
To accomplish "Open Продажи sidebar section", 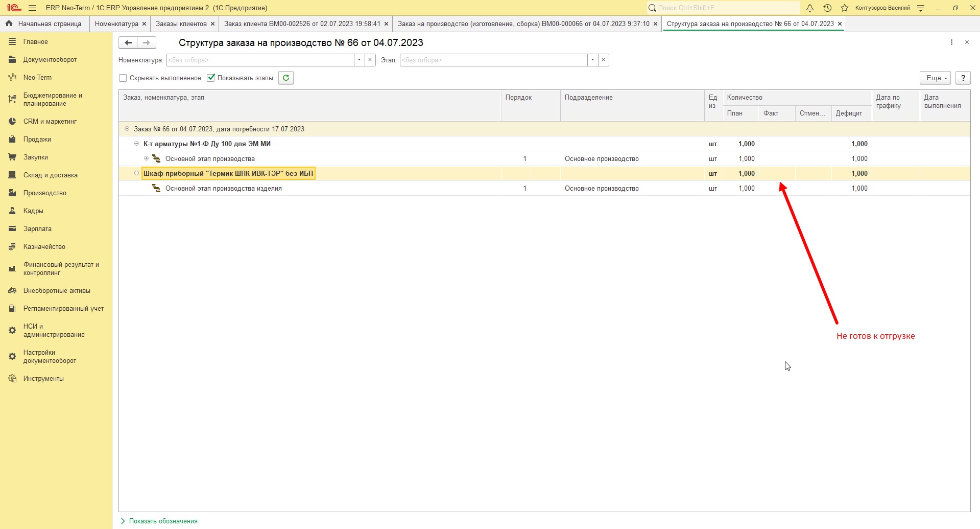I will (37, 140).
